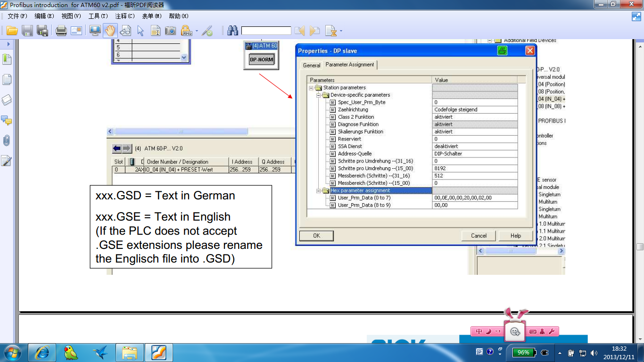
Task: Activate the Select Text tool
Action: 156,31
